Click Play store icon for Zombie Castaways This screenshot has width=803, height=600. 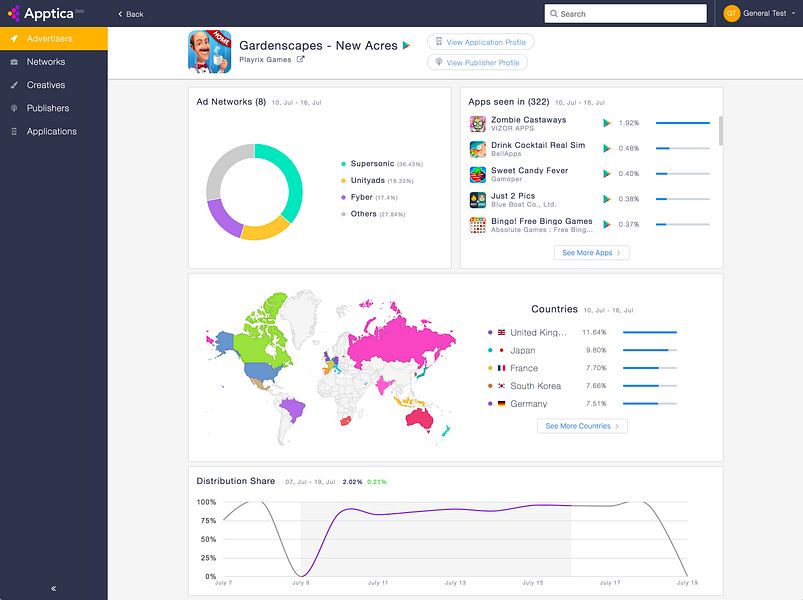click(x=607, y=123)
